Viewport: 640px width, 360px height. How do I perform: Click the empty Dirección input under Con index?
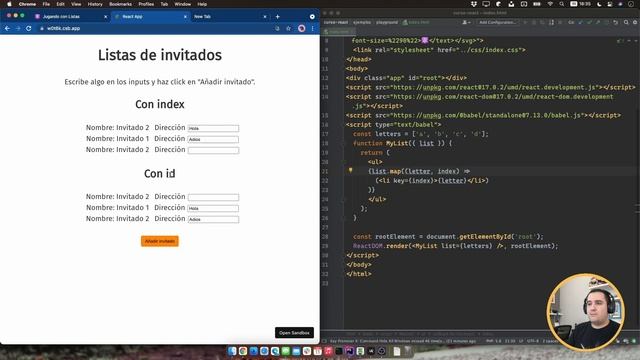pyautogui.click(x=213, y=150)
